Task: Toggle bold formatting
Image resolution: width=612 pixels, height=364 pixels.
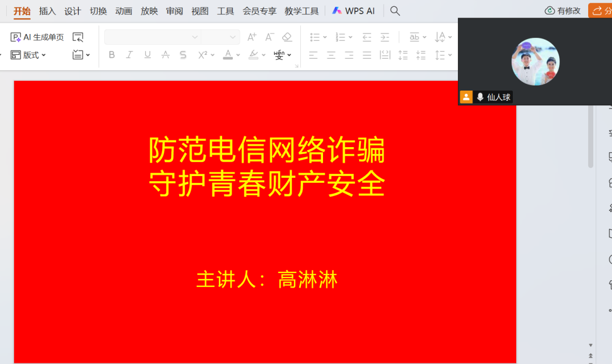Action: [x=112, y=55]
